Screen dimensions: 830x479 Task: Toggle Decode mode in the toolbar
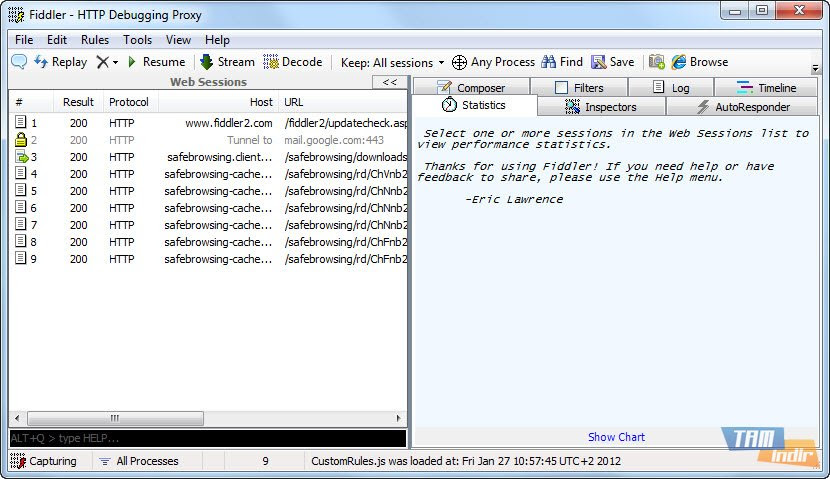pyautogui.click(x=293, y=62)
